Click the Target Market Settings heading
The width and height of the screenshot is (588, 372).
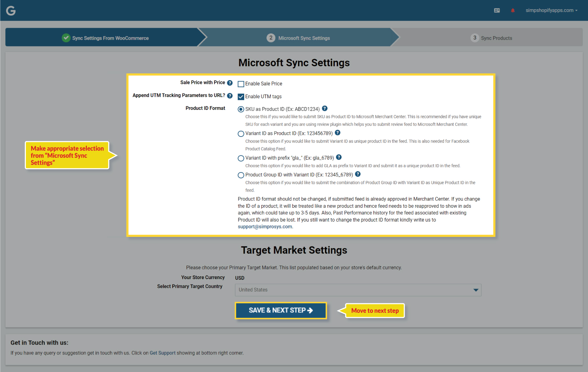point(294,250)
